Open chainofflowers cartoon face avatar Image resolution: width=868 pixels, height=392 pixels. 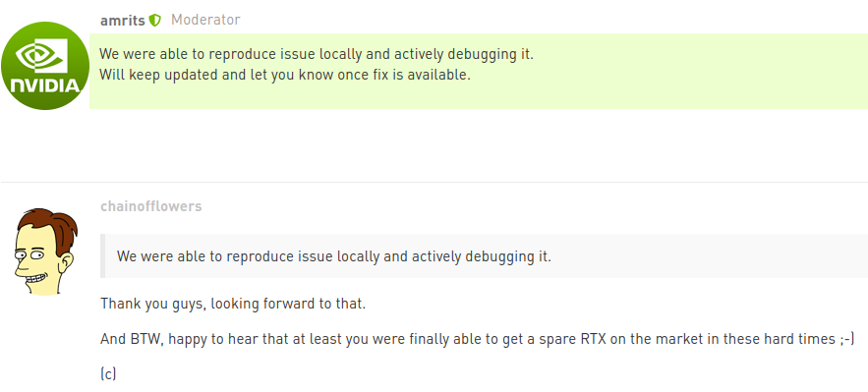coord(45,251)
